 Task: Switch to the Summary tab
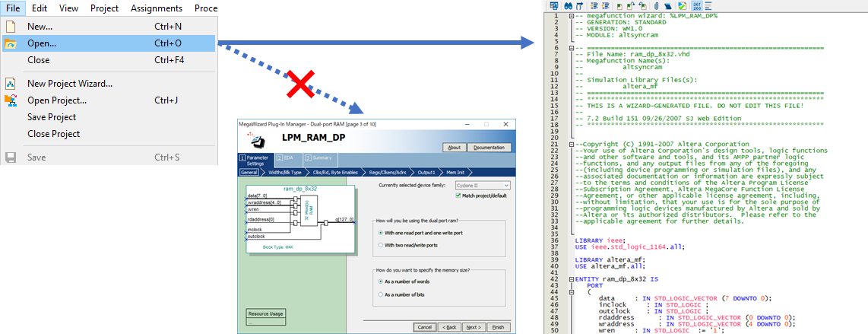pos(319,158)
